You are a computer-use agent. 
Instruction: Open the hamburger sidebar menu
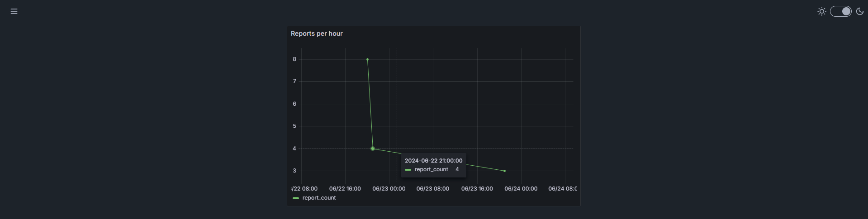pos(14,11)
